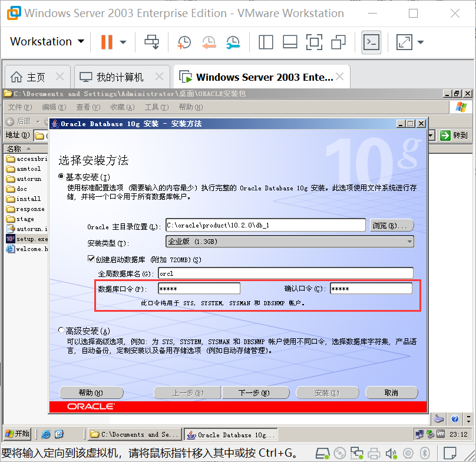Click the 确认口令(C) password field

click(x=371, y=288)
